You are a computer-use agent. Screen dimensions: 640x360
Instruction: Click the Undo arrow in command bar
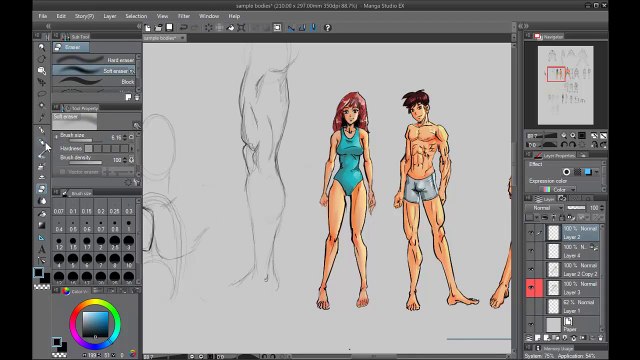point(184,28)
